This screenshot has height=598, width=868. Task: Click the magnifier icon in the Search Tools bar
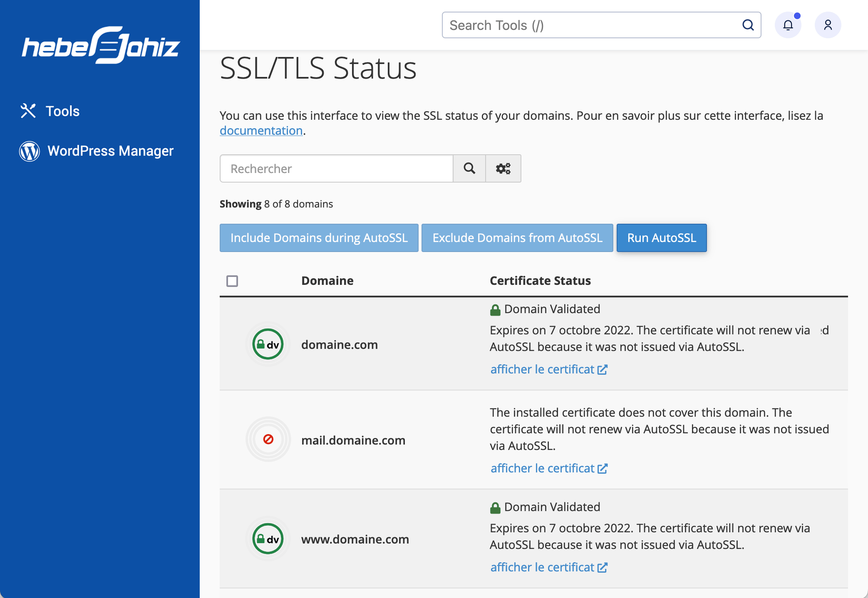[748, 25]
